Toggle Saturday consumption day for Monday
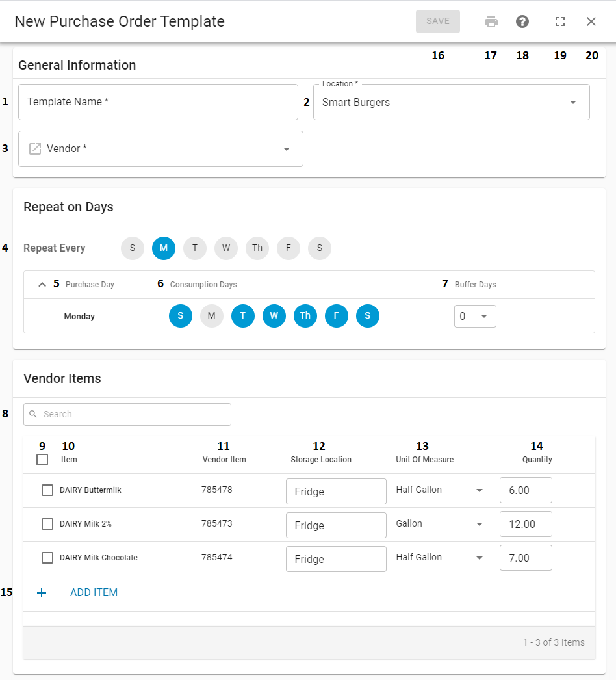Screen dimensions: 616x680 [x=368, y=316]
